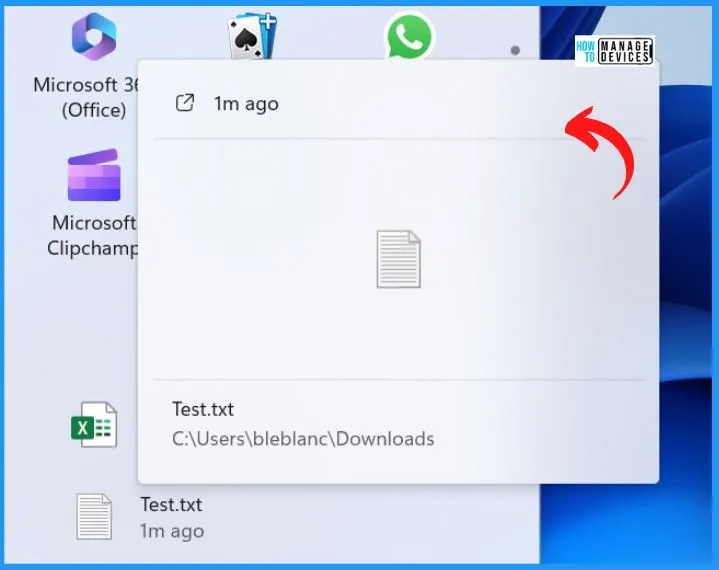
Task: Select the Test.txt file name in preview flyout
Action: click(x=203, y=409)
